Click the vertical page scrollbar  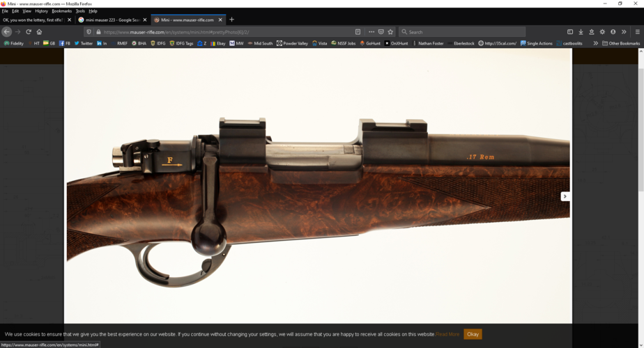tap(641, 197)
